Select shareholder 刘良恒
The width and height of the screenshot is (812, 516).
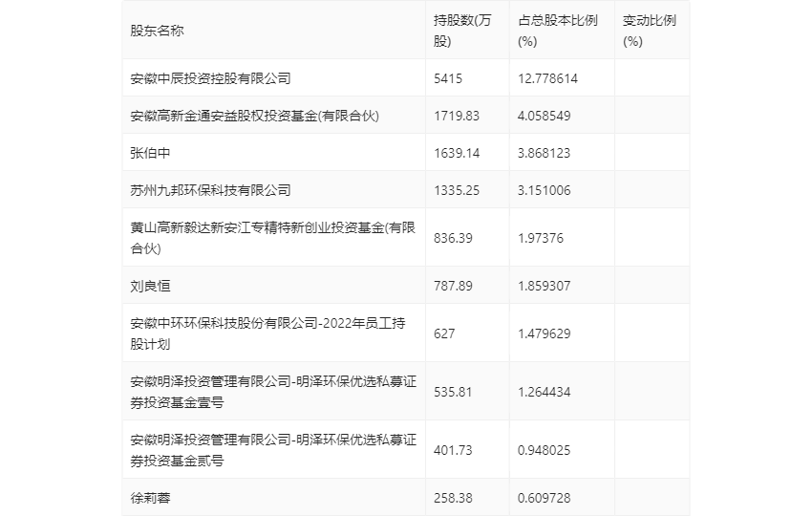pos(150,286)
